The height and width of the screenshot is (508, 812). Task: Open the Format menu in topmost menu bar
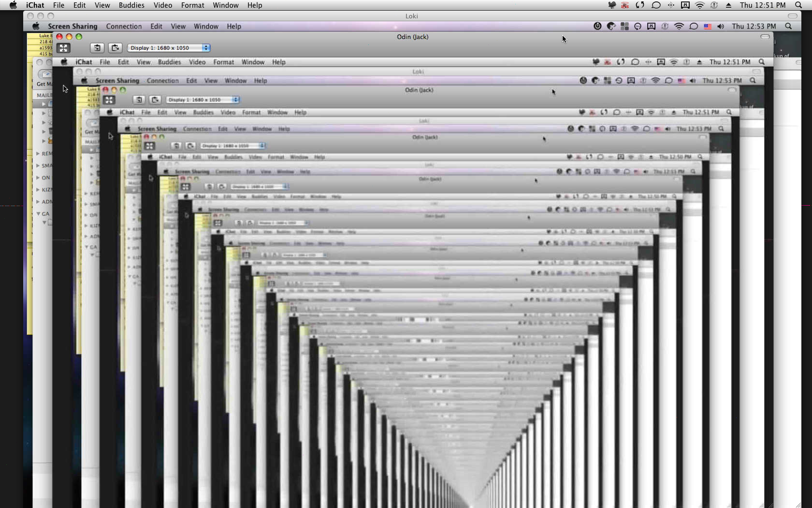(x=192, y=5)
